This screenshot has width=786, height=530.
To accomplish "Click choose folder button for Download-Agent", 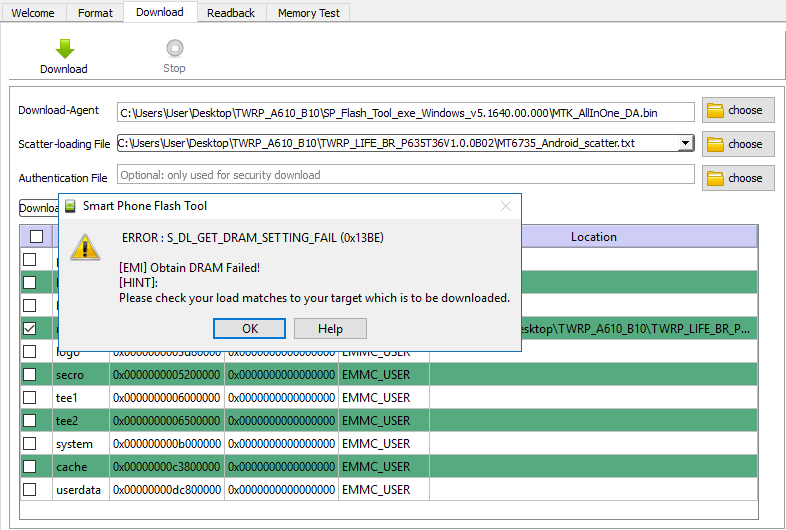I will pos(737,110).
